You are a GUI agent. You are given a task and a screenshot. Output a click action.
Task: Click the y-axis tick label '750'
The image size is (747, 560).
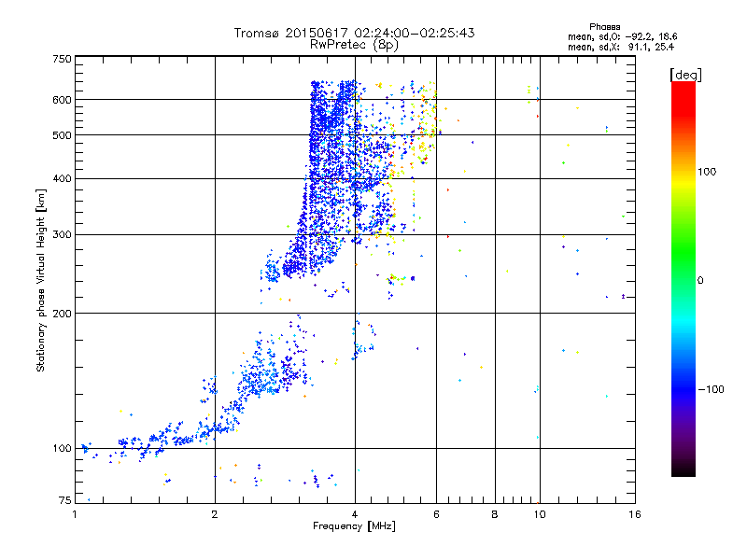pos(63,59)
